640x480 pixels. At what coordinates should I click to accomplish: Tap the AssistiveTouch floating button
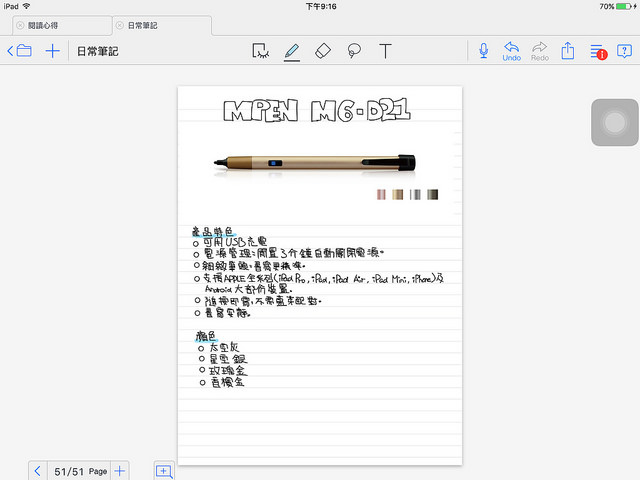[615, 122]
